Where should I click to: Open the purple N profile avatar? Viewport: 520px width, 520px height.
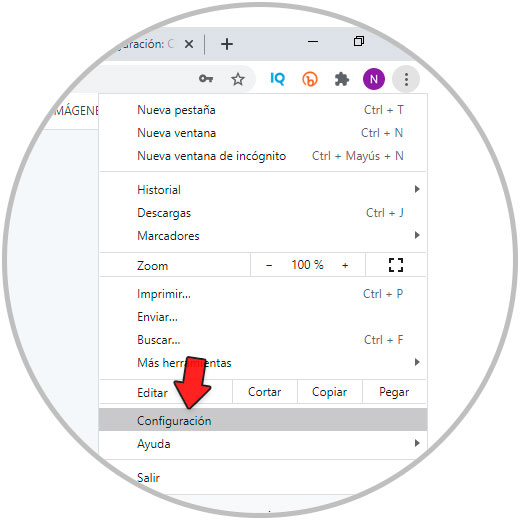coord(374,79)
